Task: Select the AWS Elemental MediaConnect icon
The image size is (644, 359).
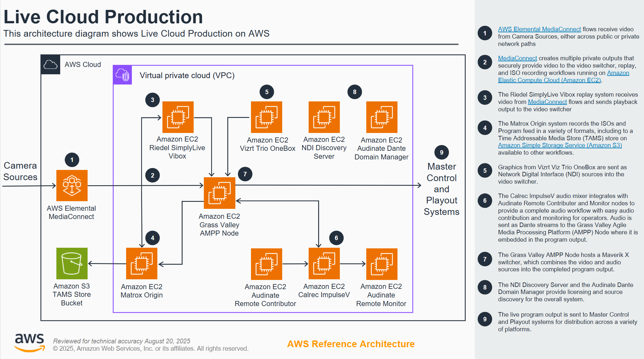Action: [72, 186]
